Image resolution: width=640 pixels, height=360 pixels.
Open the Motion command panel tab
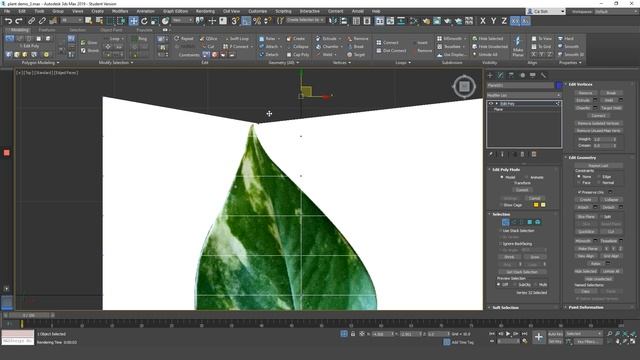pyautogui.click(x=522, y=75)
